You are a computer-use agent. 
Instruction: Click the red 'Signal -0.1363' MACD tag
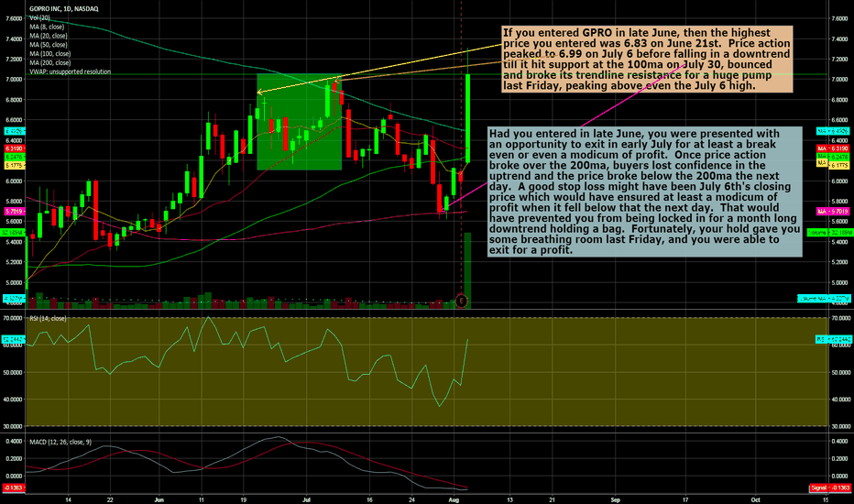click(830, 488)
